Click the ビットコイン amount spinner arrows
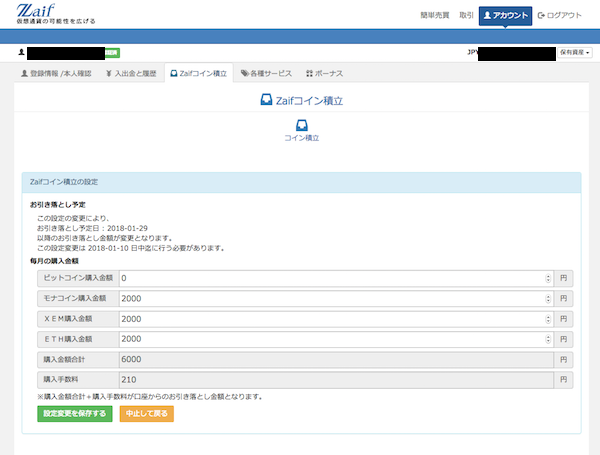 (x=548, y=278)
